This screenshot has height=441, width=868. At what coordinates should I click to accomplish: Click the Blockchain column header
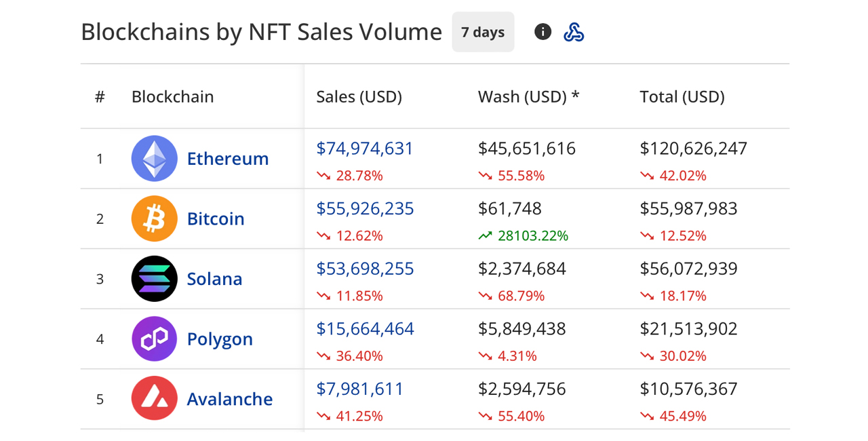tap(172, 96)
